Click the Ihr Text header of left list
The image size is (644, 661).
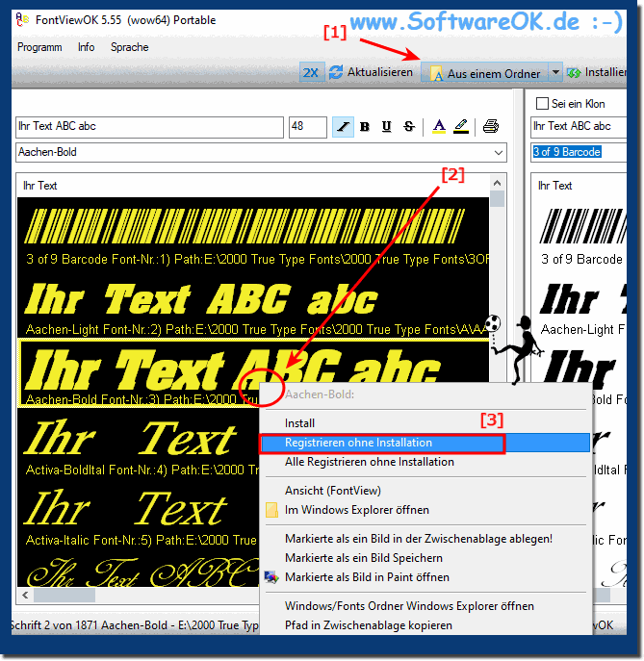pos(40,186)
